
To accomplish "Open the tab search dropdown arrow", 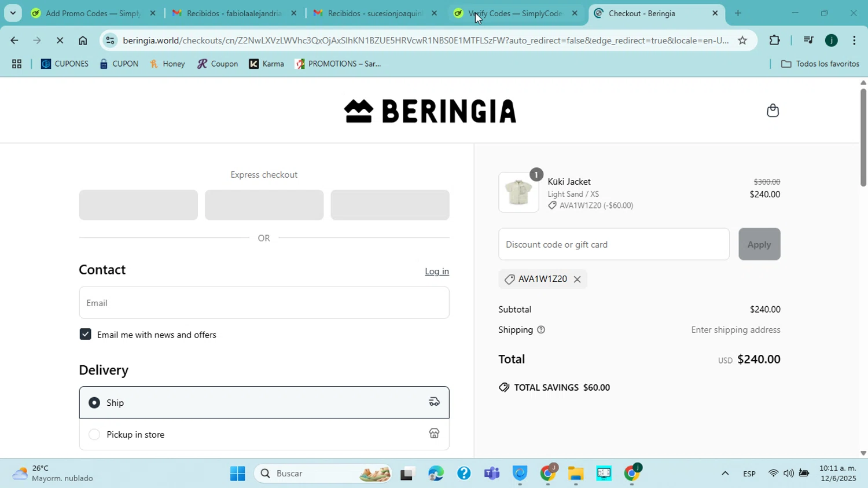I will click(x=13, y=13).
